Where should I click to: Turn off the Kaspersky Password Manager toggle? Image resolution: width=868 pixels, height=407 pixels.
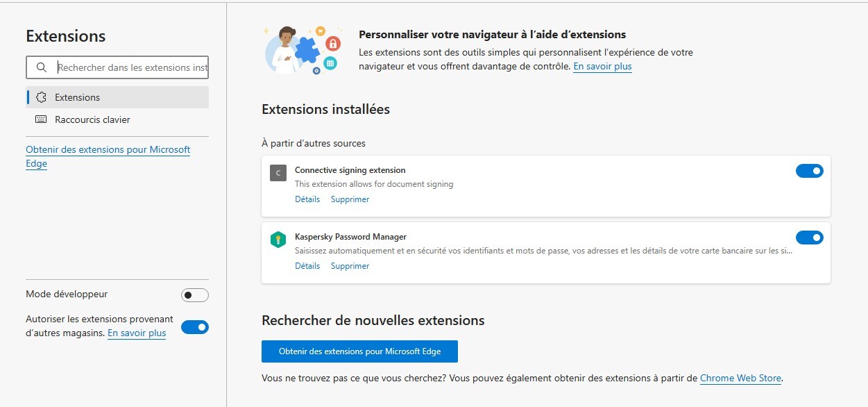(x=809, y=238)
